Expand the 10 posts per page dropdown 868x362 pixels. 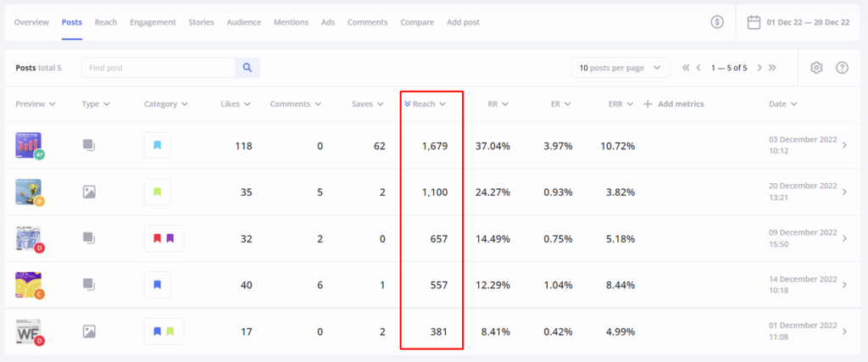point(620,68)
